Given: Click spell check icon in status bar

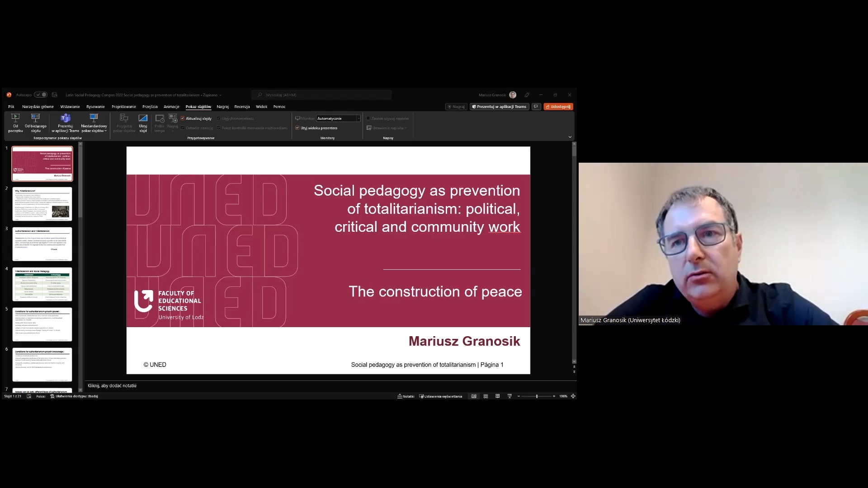Looking at the screenshot, I should click(x=29, y=396).
